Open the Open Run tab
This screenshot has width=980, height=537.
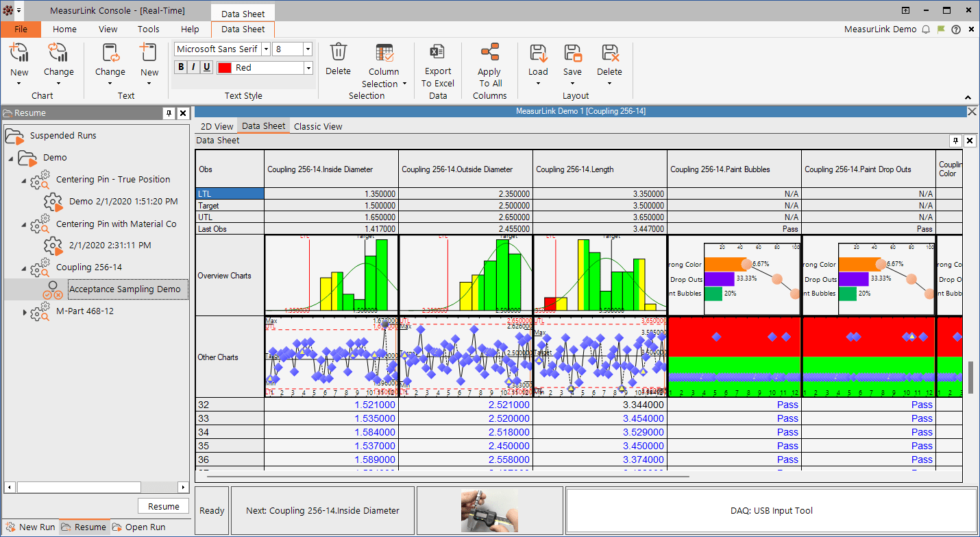139,527
